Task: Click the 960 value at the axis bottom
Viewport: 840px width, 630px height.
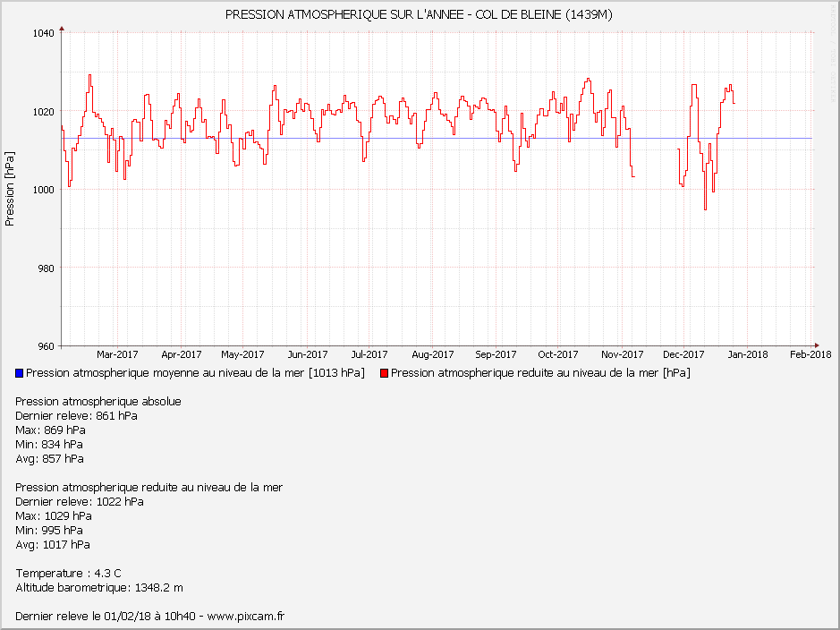Action: (47, 346)
